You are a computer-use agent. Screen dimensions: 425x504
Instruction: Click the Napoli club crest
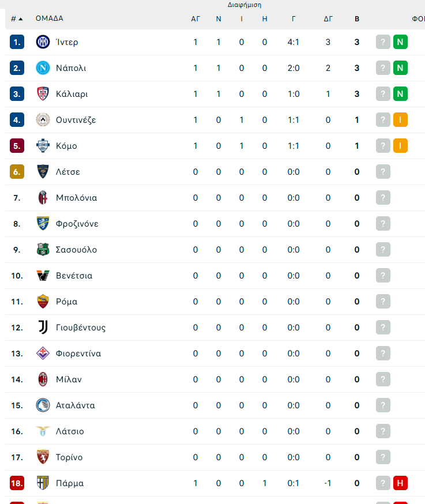pyautogui.click(x=43, y=68)
